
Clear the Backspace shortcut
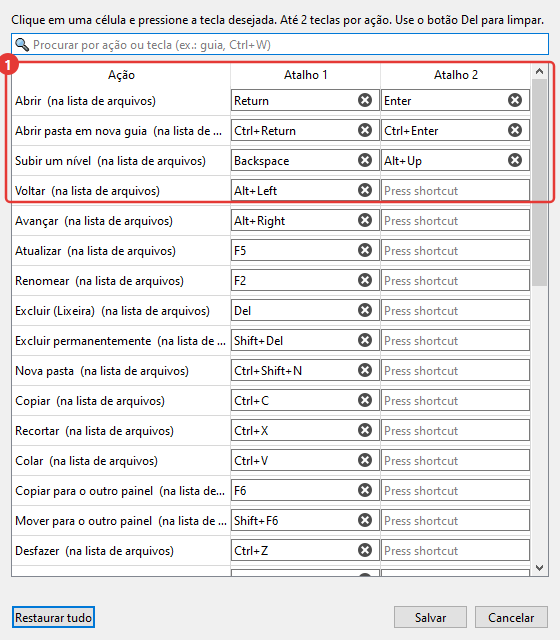[x=365, y=160]
